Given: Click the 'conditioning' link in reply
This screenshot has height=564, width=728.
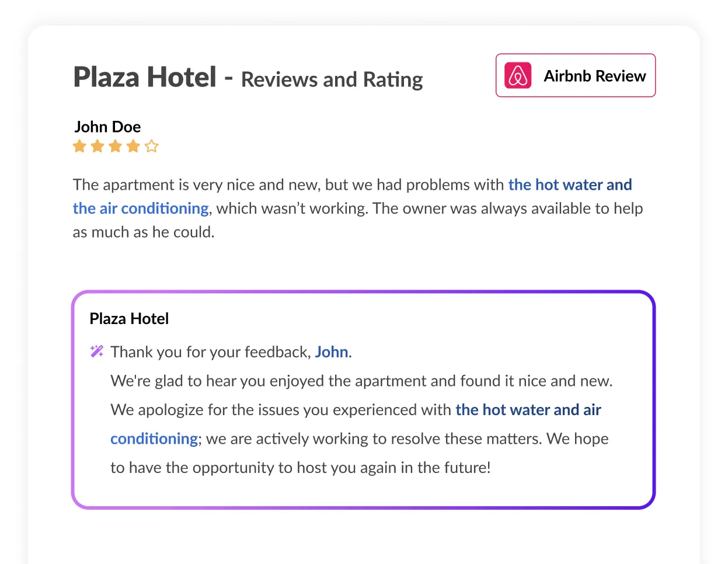Looking at the screenshot, I should tap(154, 438).
